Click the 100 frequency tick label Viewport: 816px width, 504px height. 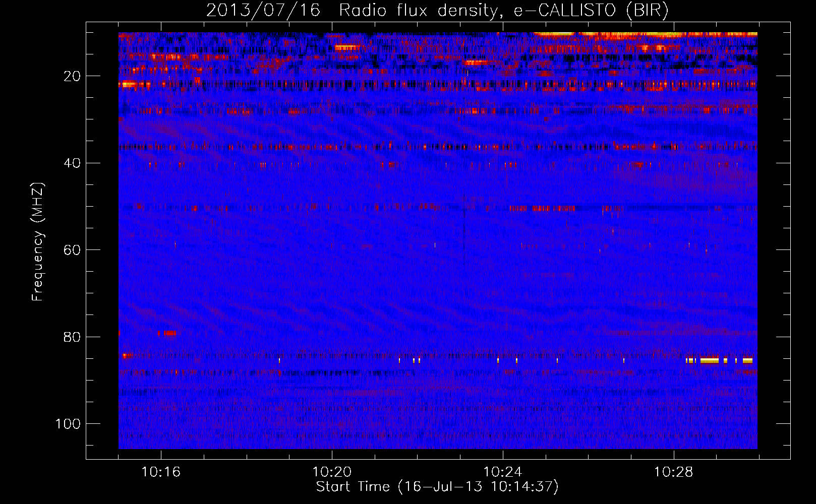[x=68, y=424]
